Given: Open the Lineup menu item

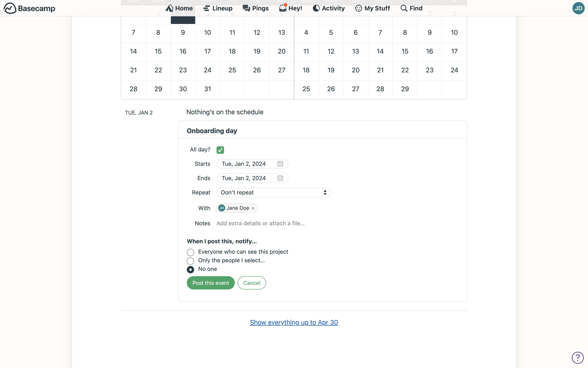Looking at the screenshot, I should pos(218,8).
